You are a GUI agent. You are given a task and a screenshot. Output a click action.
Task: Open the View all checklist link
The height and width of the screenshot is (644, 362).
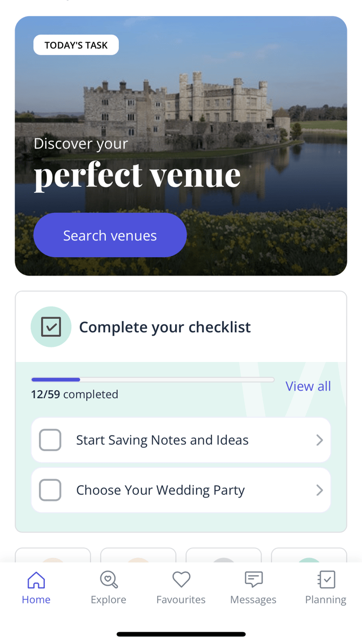(308, 386)
